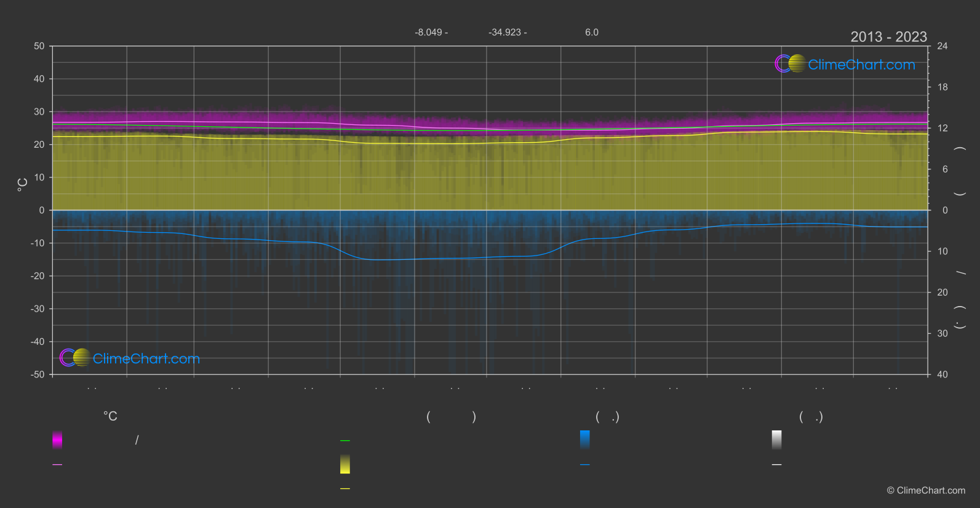Select the white line legend marker
Image resolution: width=980 pixels, height=508 pixels.
pyautogui.click(x=777, y=465)
